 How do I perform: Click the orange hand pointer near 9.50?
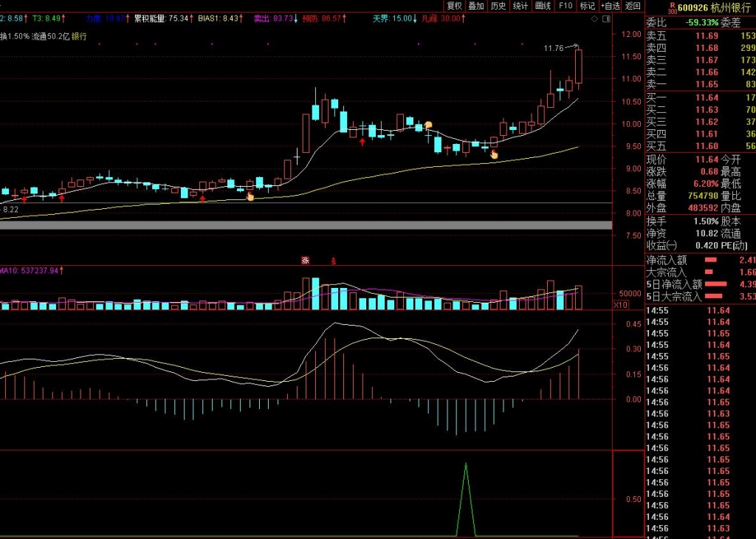point(494,154)
